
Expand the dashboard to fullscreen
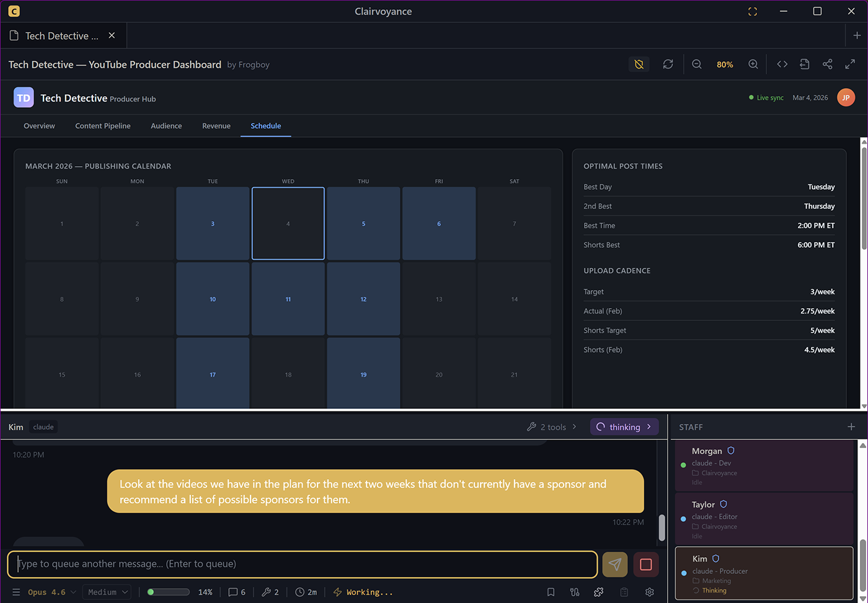(x=850, y=64)
